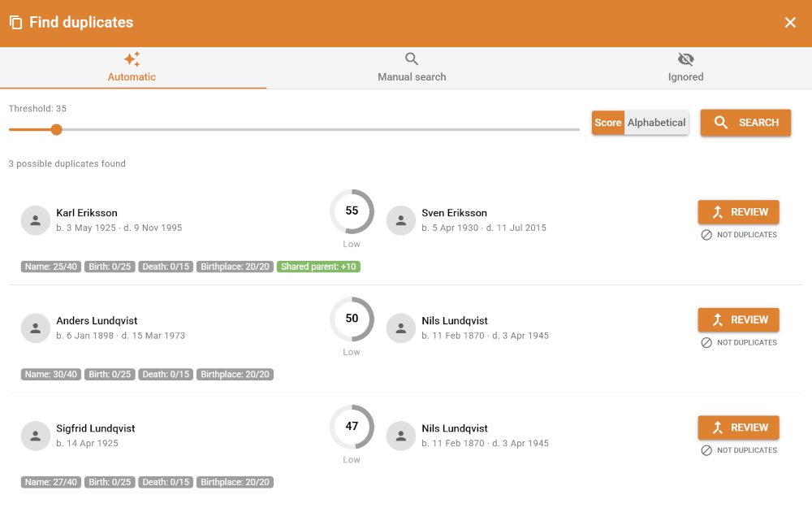
Task: Click the green Shared parent: +10 chip
Action: point(318,267)
